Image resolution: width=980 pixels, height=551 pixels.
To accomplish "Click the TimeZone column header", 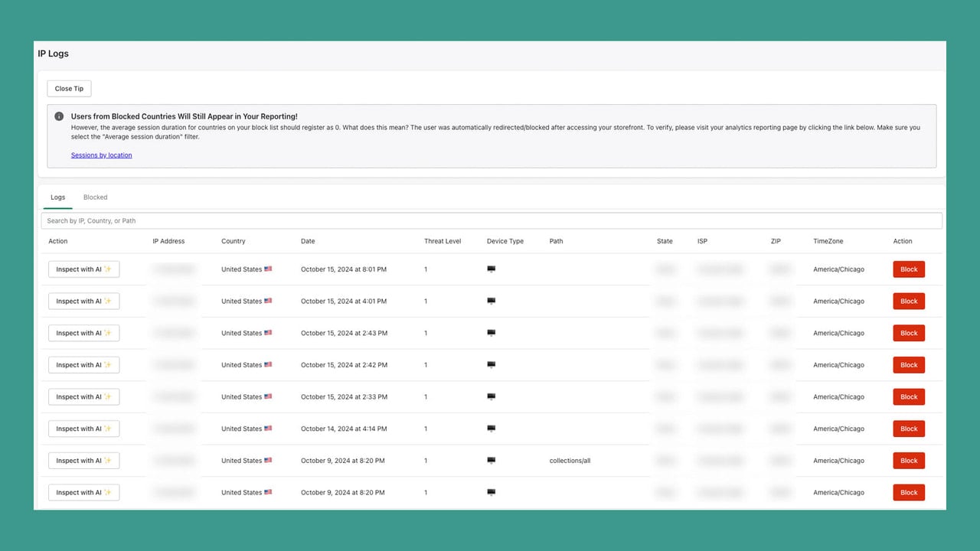I will pos(828,241).
